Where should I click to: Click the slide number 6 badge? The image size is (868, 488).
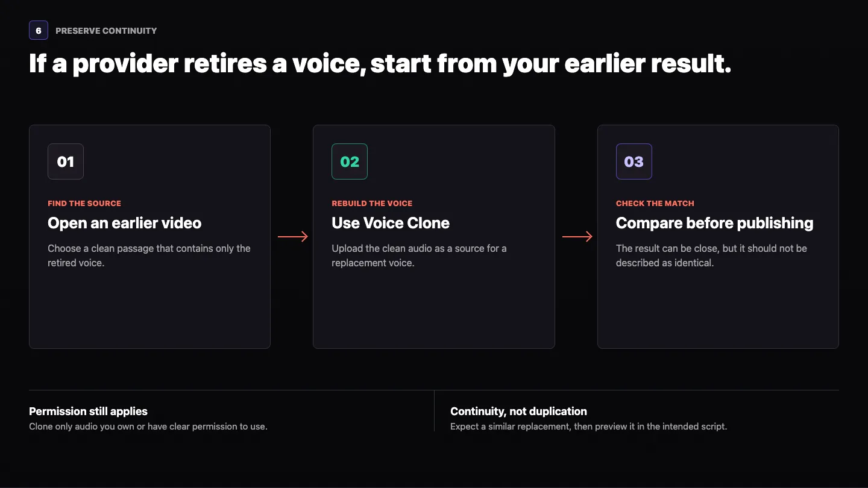click(39, 30)
